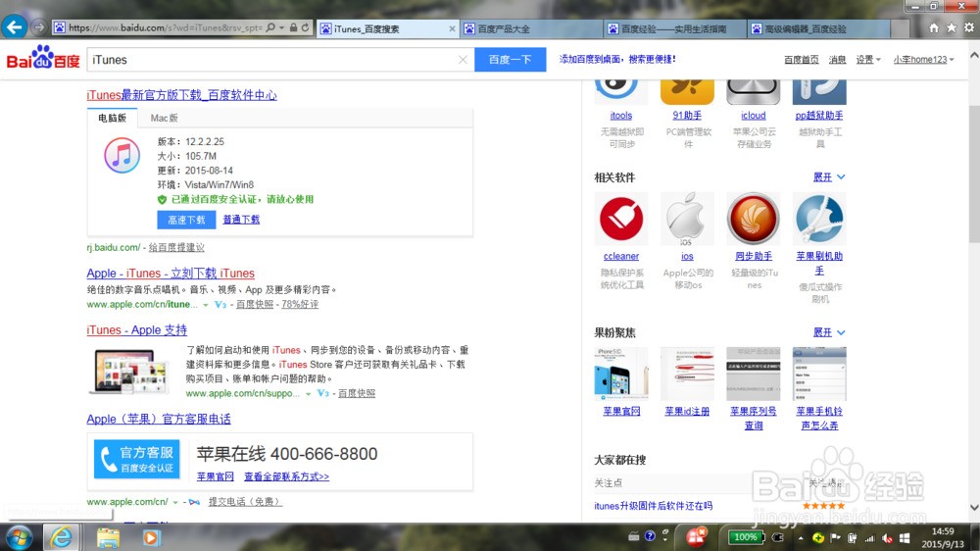
Task: Select the 苹果刷机助手 icon
Action: pyautogui.click(x=819, y=219)
